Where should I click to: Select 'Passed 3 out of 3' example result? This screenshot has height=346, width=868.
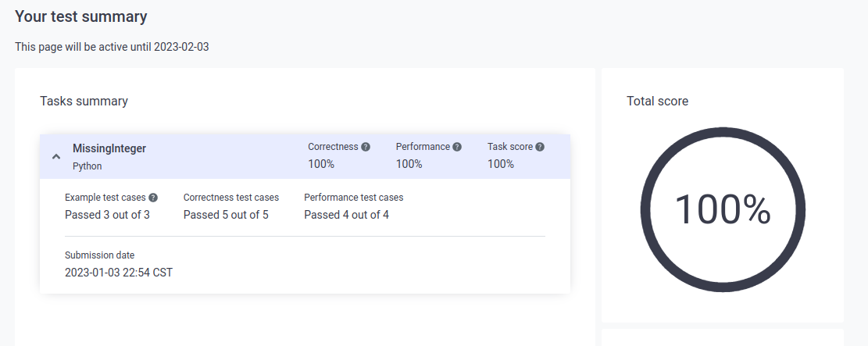(x=107, y=215)
